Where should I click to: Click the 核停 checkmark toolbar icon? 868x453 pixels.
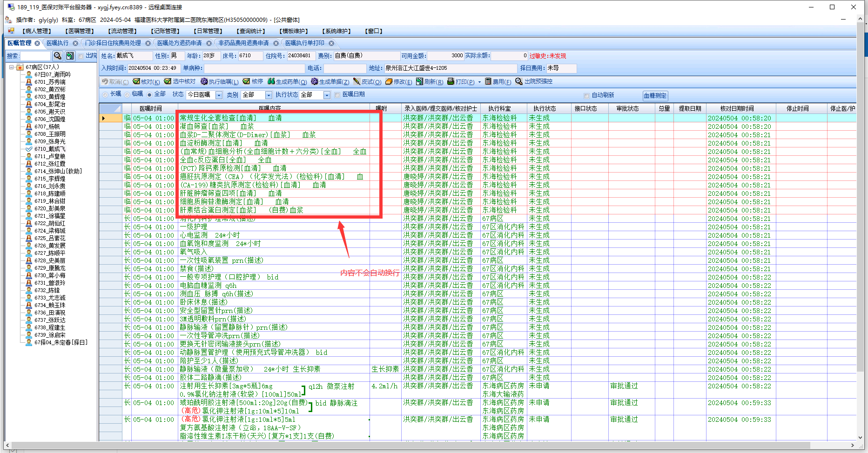coord(247,81)
